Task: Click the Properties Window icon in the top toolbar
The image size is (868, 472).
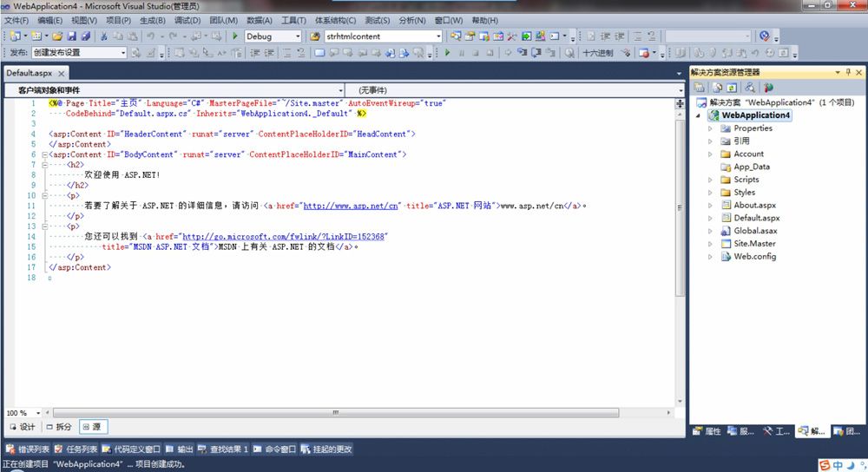Action: [x=470, y=36]
